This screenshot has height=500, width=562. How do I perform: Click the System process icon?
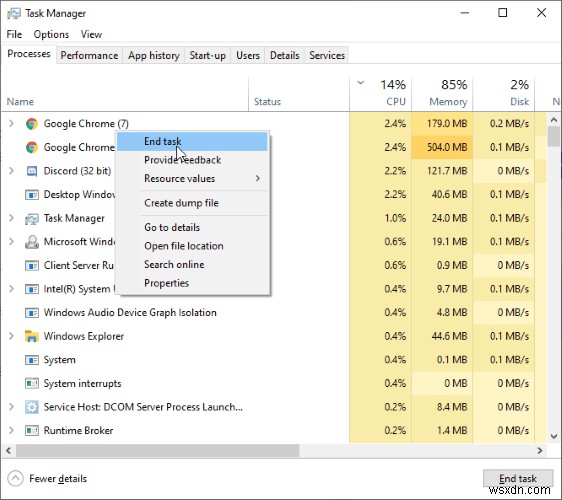click(32, 360)
